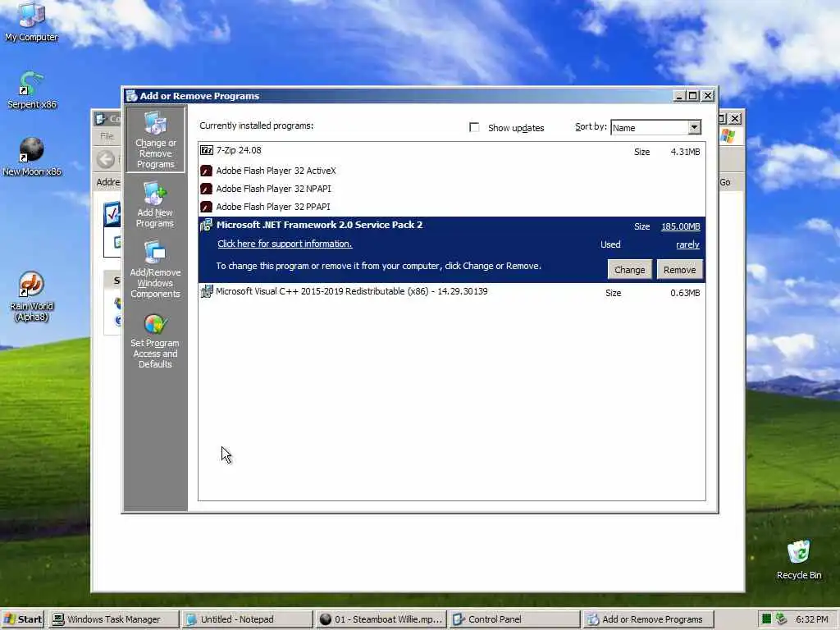
Task: Click Back arrow in Control Panel window
Action: coord(106,158)
